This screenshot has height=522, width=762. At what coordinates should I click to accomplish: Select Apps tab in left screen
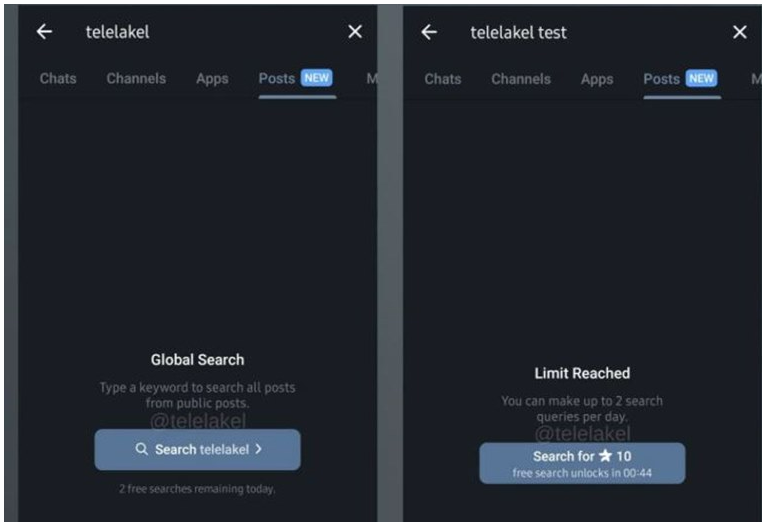pos(212,79)
